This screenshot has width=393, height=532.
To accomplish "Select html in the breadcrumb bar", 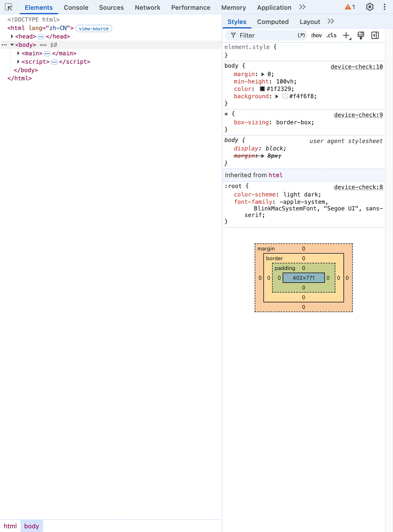I will tap(10, 526).
